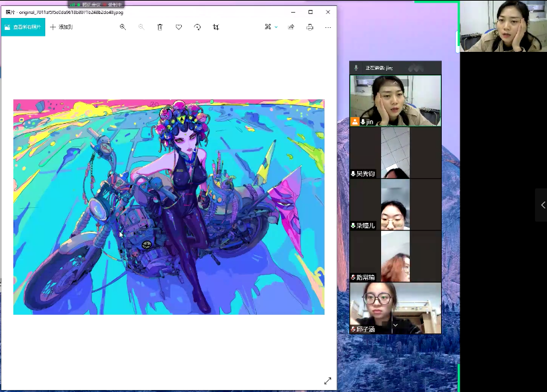Minimize the Photos window
Screen dimensions: 547x392
[x=293, y=12]
